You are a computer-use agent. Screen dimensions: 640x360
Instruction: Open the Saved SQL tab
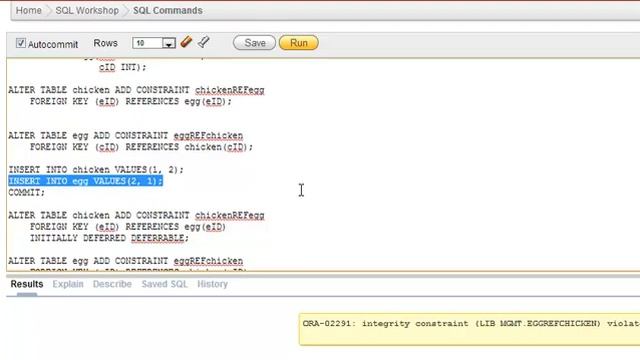click(164, 284)
